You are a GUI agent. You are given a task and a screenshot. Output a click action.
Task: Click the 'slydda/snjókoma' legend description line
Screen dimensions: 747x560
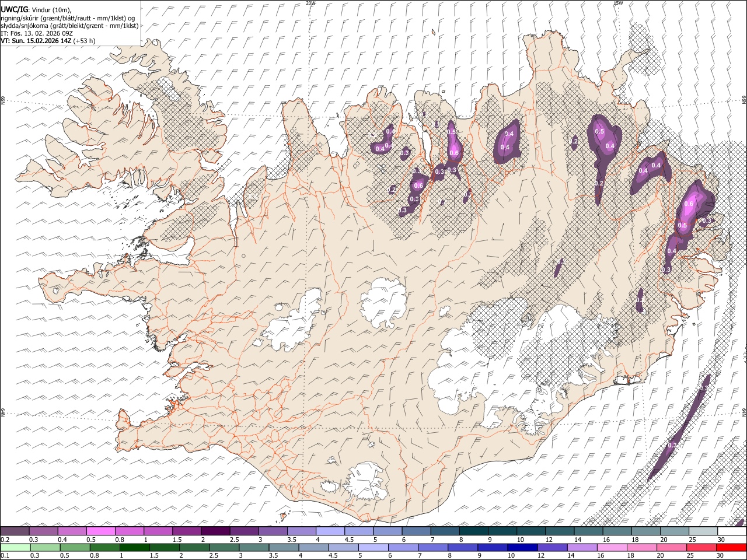tap(69, 26)
